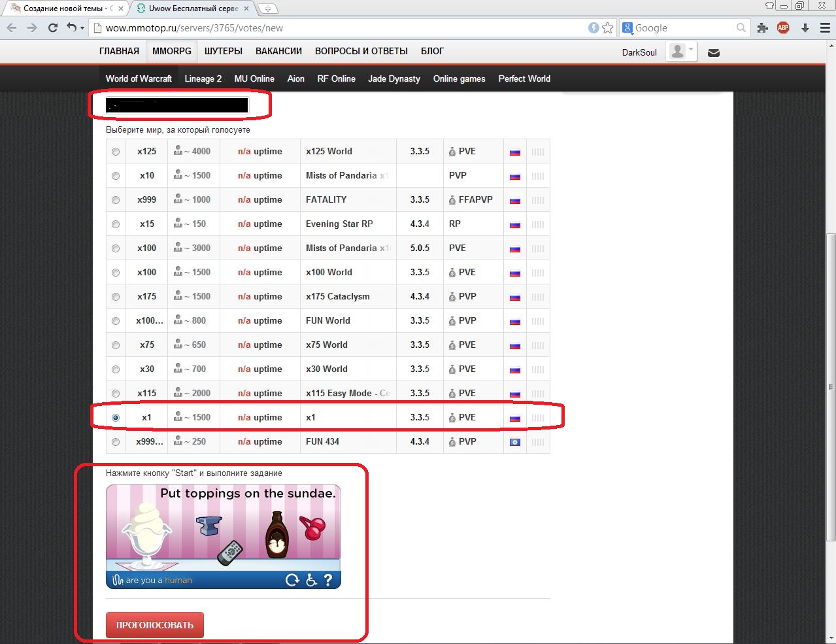Open the MMORPG menu item
This screenshot has height=644, width=836.
pyautogui.click(x=172, y=51)
